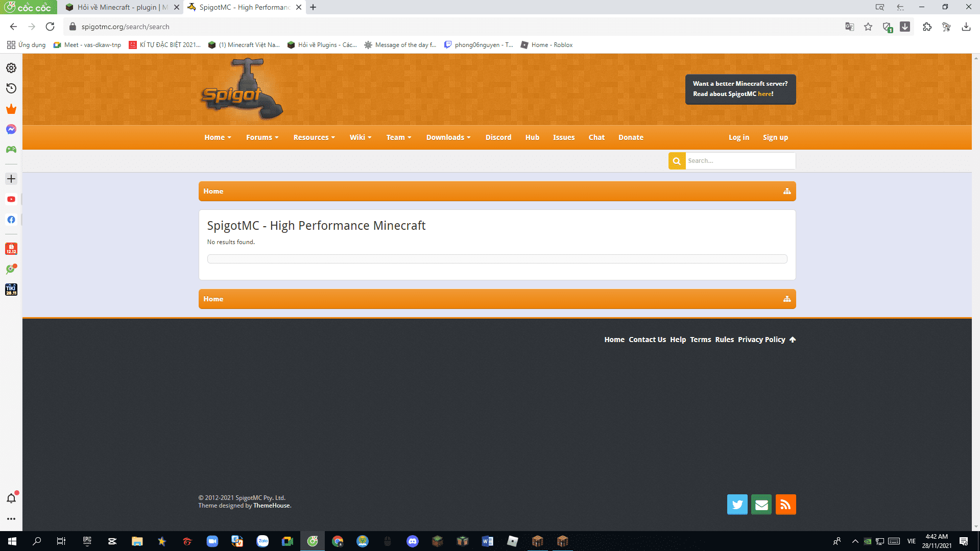This screenshot has height=551, width=980.
Task: Open the Message of the day bookmark
Action: (400, 45)
